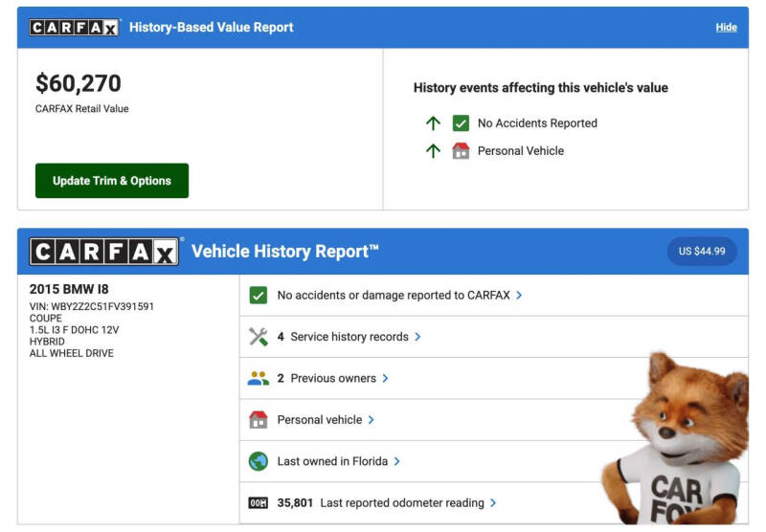Click the US $44.99 price button
The width and height of the screenshot is (766, 532).
coord(702,252)
